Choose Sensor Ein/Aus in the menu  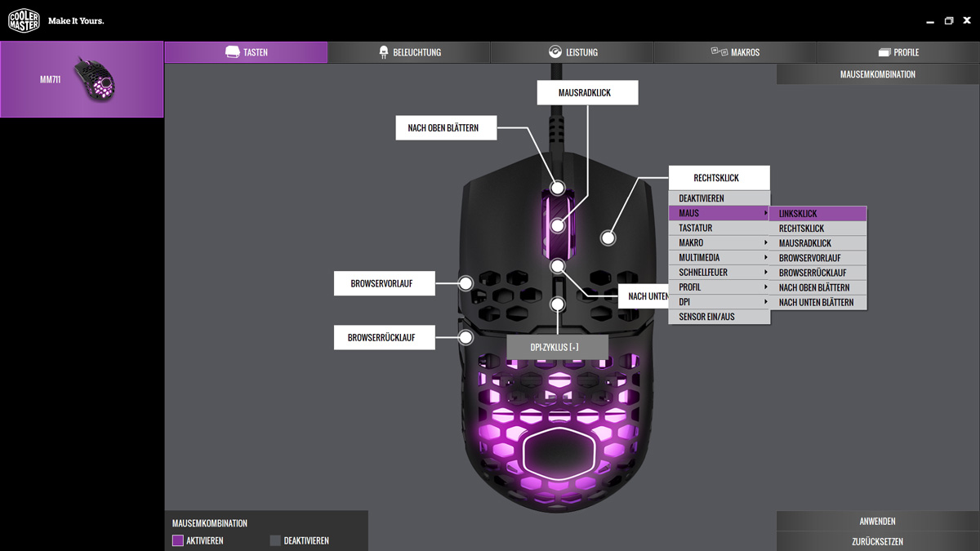pos(719,317)
